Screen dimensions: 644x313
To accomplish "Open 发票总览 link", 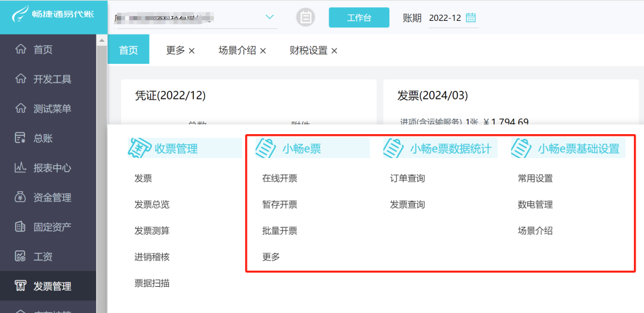I will pyautogui.click(x=152, y=204).
